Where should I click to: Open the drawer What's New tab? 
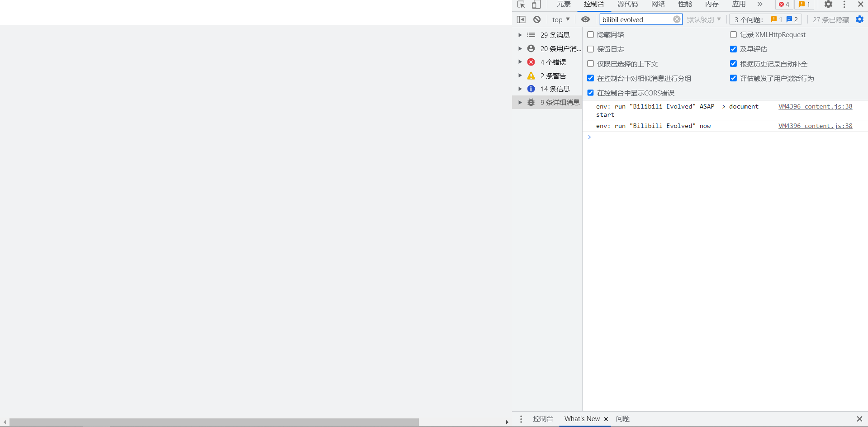pyautogui.click(x=582, y=419)
